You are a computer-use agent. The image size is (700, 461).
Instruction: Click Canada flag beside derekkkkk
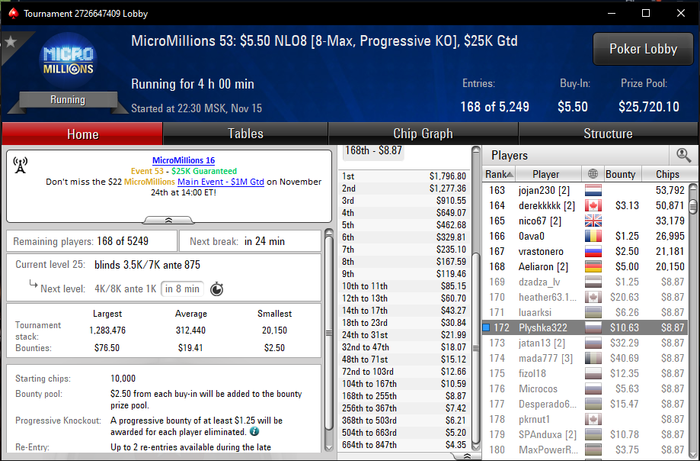click(x=593, y=206)
